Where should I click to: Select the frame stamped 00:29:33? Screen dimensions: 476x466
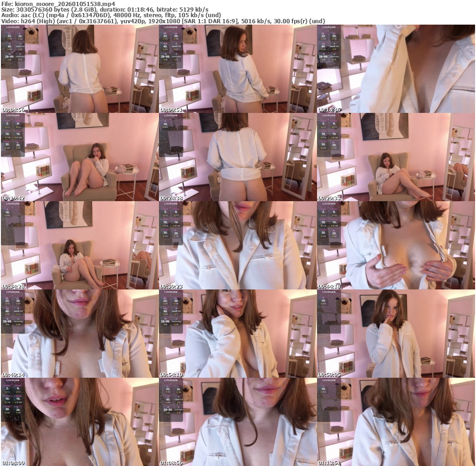[396, 157]
